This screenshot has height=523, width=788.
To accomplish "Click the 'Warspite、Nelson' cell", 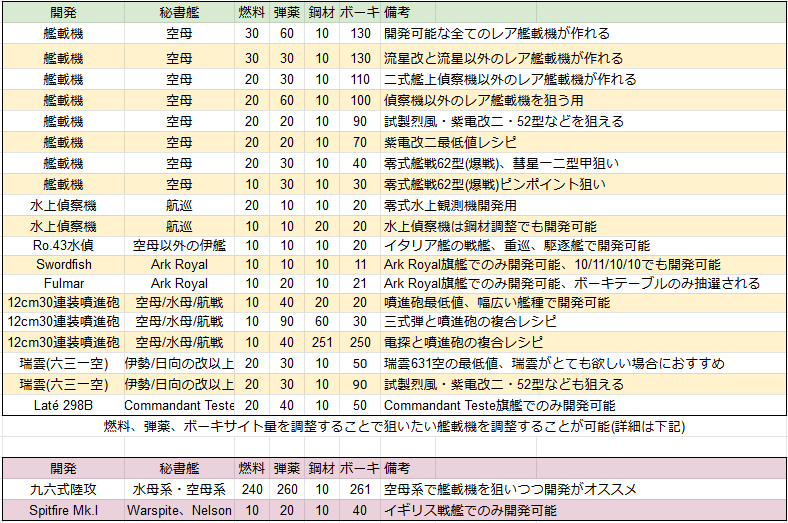I will pos(179,510).
